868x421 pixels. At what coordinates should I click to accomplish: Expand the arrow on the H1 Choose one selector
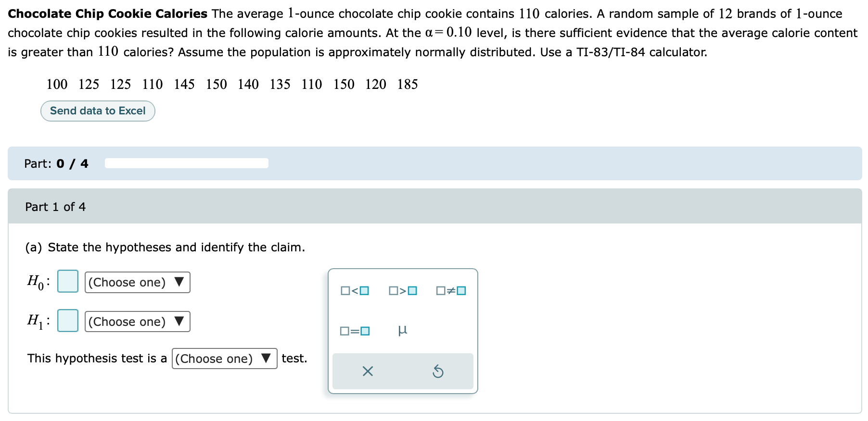click(x=179, y=321)
